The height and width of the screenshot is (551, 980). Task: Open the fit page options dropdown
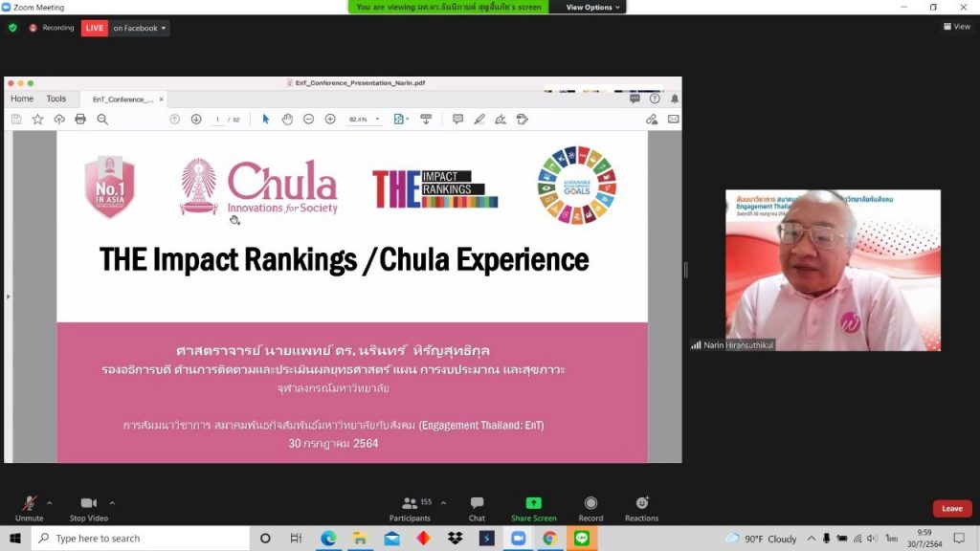point(401,120)
